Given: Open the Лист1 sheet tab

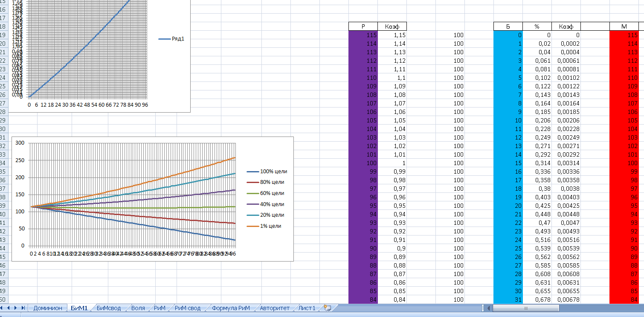Looking at the screenshot, I should coord(307,308).
